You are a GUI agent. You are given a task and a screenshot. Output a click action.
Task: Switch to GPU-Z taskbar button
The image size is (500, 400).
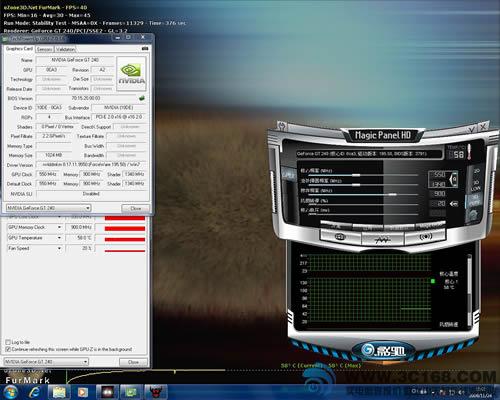coord(131,392)
